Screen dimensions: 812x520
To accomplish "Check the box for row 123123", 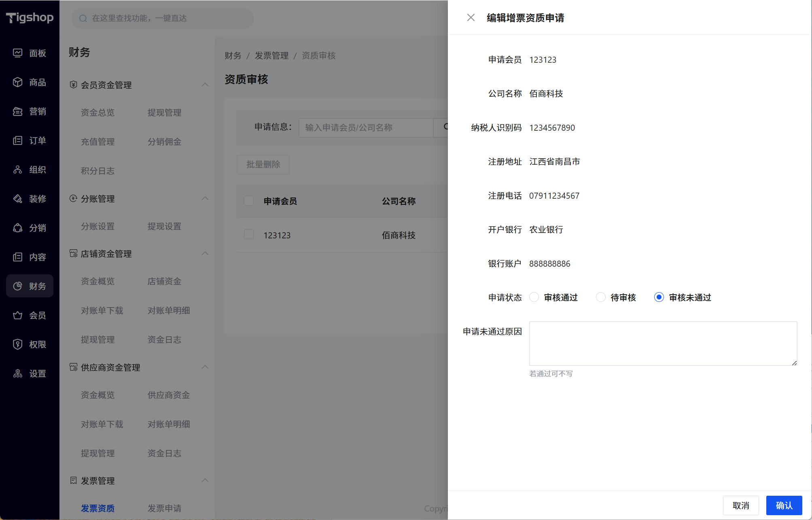I will (x=249, y=235).
